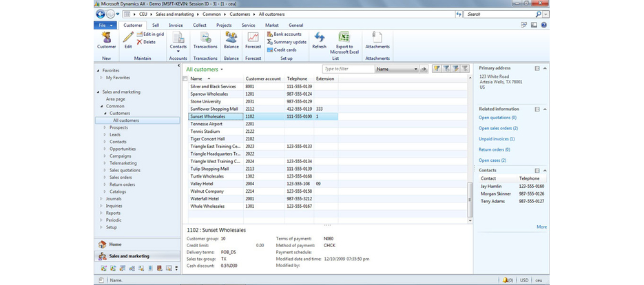The height and width of the screenshot is (285, 644).
Task: Switch to the Sell ribbon tab
Action: click(155, 25)
